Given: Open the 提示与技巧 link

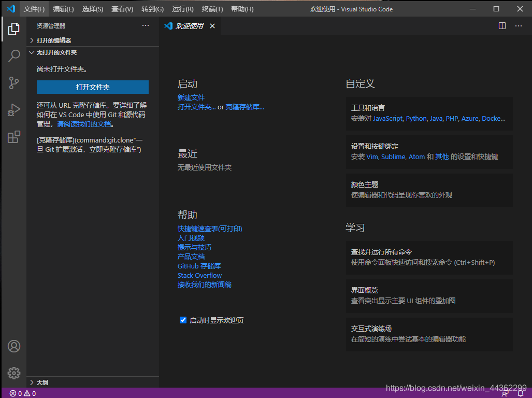Looking at the screenshot, I should tap(194, 247).
